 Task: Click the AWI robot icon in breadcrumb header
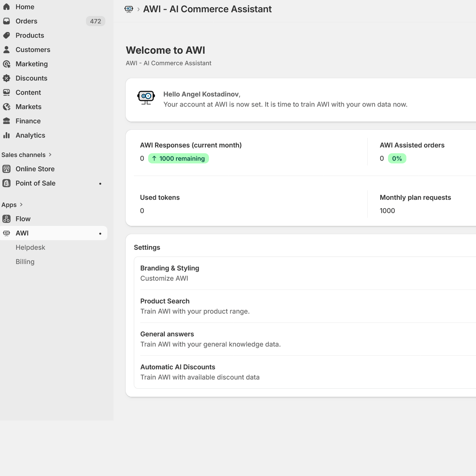[129, 9]
